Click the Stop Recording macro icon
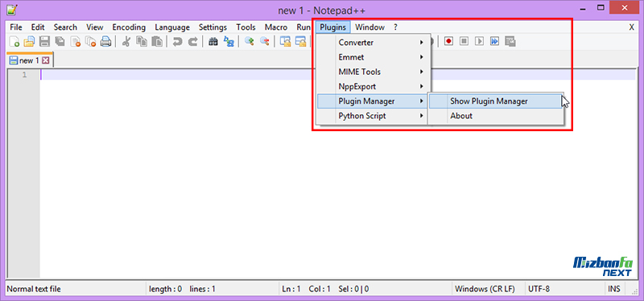Screen dimensions: 644x301 (x=464, y=41)
